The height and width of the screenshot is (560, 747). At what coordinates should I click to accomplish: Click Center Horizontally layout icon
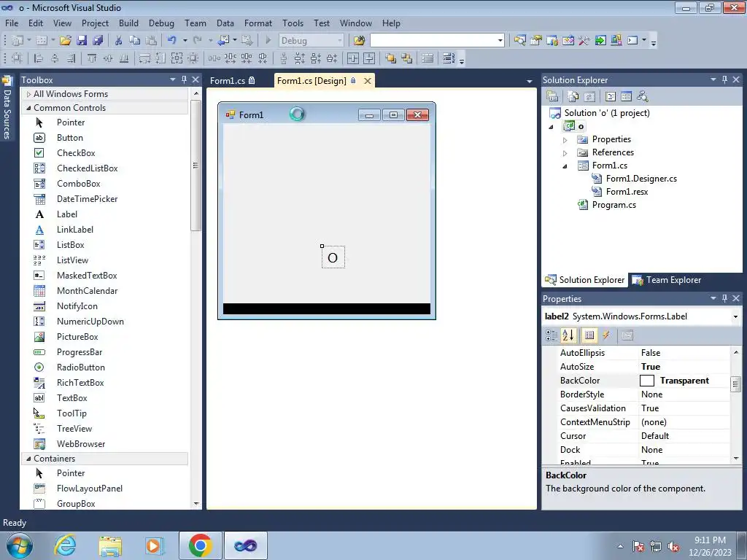tap(353, 58)
